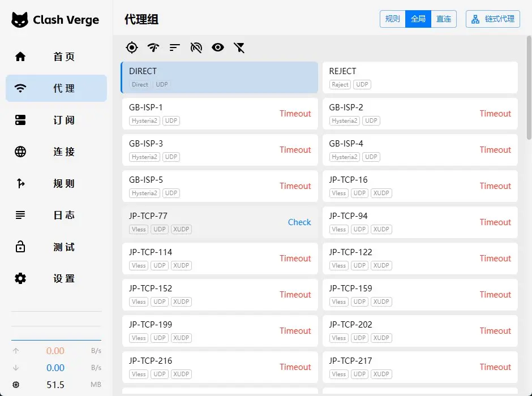Open the 代理 proxies page
Screen dimensions: 532x396
click(x=57, y=88)
